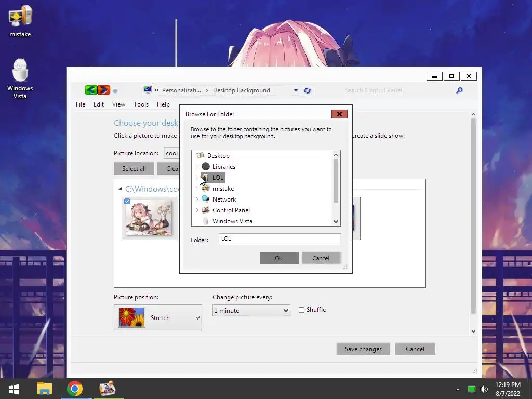
Task: Click the green Back navigation arrow
Action: pos(91,90)
